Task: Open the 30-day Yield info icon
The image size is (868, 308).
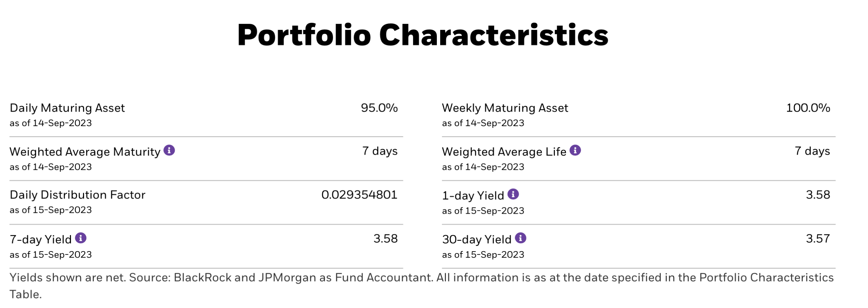Action: pyautogui.click(x=521, y=238)
